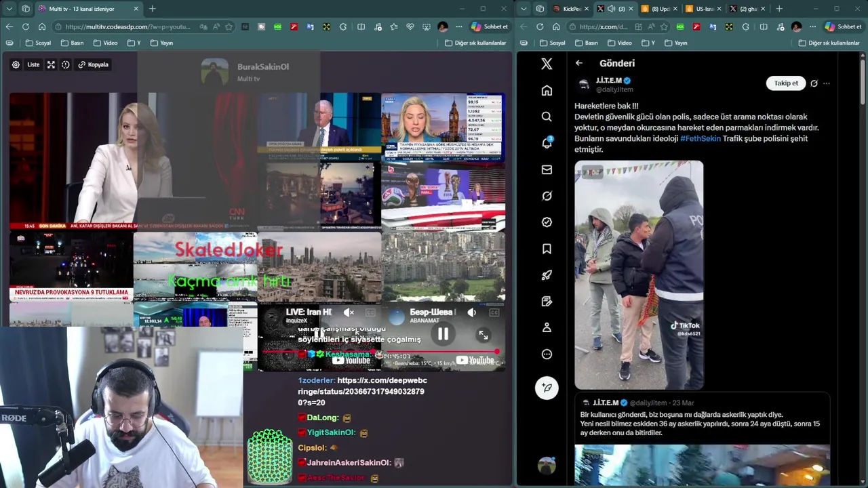Select the 'Multi tv - 13 kanal izleniyor' tab
This screenshot has height=488, width=868.
(x=88, y=9)
